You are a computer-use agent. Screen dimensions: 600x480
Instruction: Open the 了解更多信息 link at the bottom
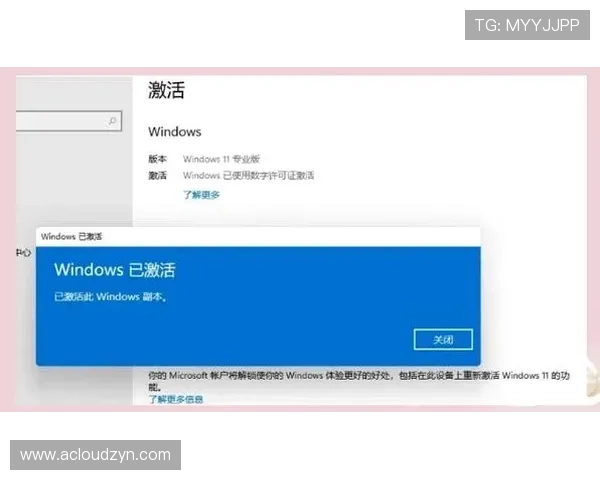tap(176, 399)
